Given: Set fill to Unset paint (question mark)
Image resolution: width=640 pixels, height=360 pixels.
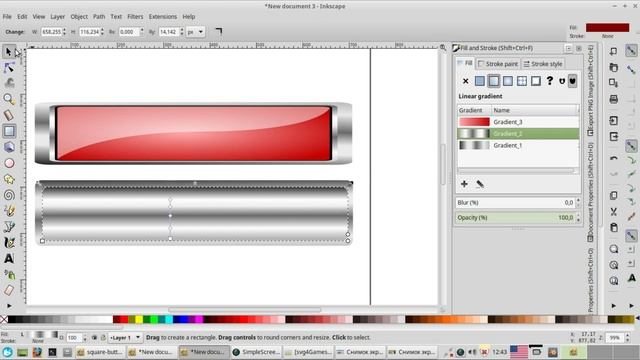Looking at the screenshot, I should (x=550, y=81).
